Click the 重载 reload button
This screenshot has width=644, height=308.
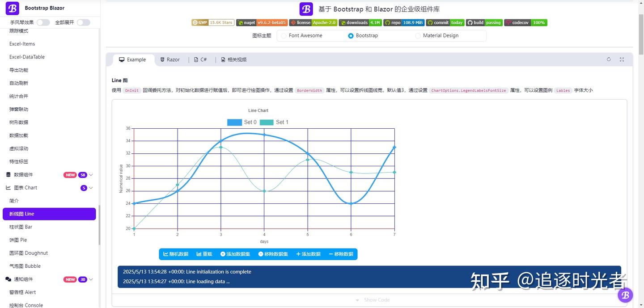pos(204,254)
